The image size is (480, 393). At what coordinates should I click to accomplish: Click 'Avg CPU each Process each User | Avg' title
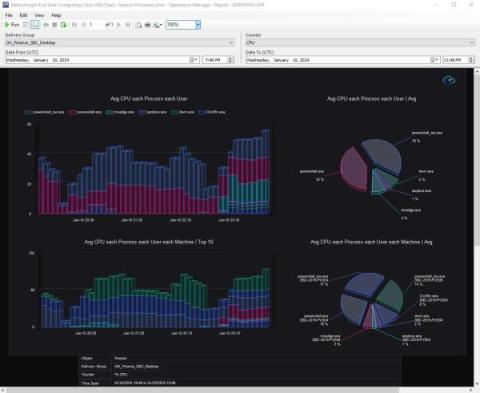pos(372,99)
